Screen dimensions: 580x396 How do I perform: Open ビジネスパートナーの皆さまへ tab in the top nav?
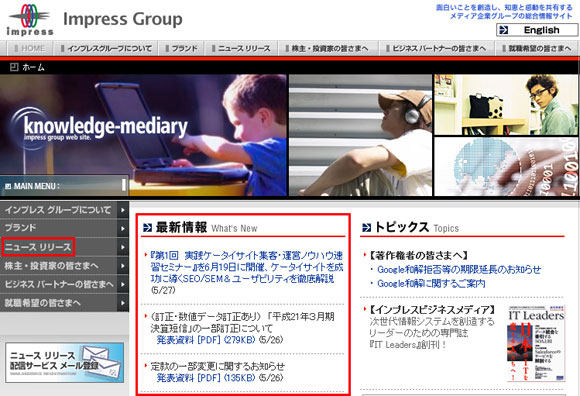click(x=437, y=48)
